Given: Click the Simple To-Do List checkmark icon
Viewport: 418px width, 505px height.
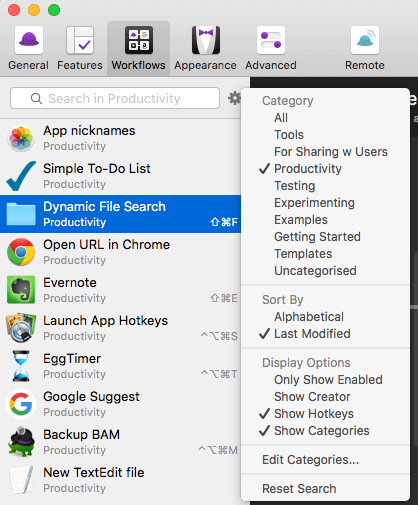Looking at the screenshot, I should 21,176.
